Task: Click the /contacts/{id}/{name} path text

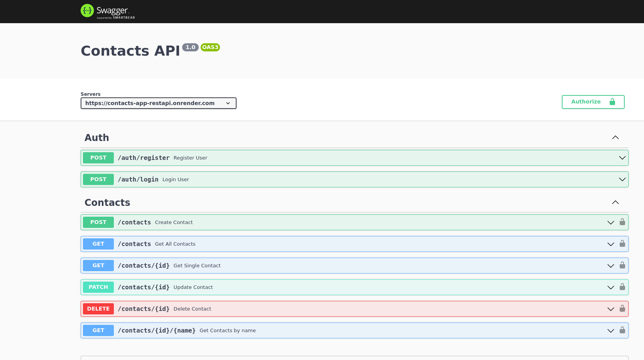Action: [x=157, y=330]
